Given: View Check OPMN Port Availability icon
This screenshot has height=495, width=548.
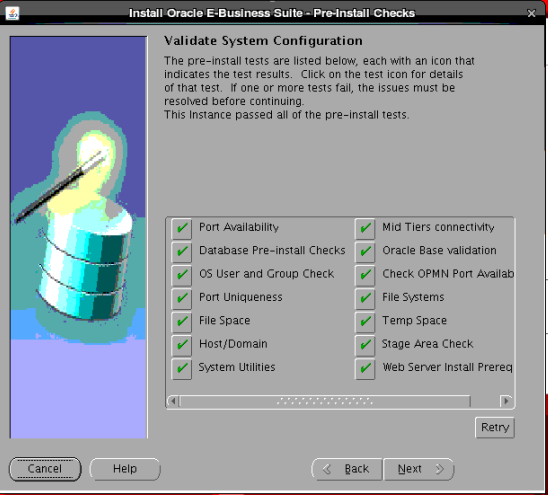Looking at the screenshot, I should click(365, 275).
